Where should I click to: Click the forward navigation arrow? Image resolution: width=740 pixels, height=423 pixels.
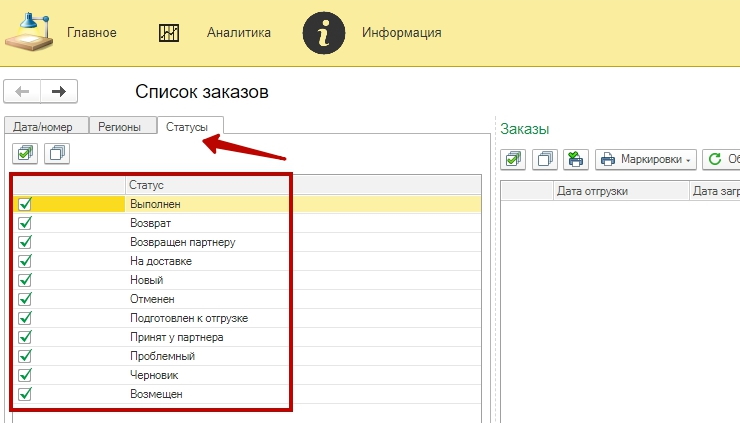[x=59, y=92]
